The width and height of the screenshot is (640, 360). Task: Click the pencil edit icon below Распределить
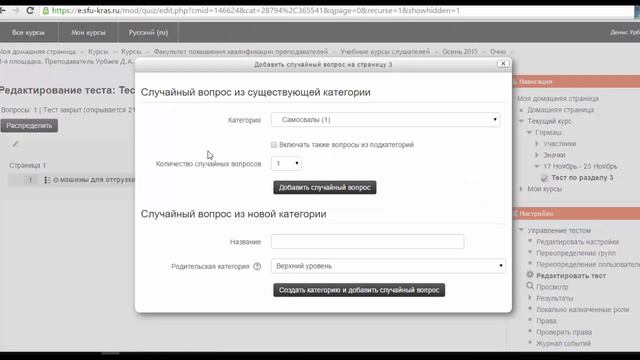tap(16, 144)
